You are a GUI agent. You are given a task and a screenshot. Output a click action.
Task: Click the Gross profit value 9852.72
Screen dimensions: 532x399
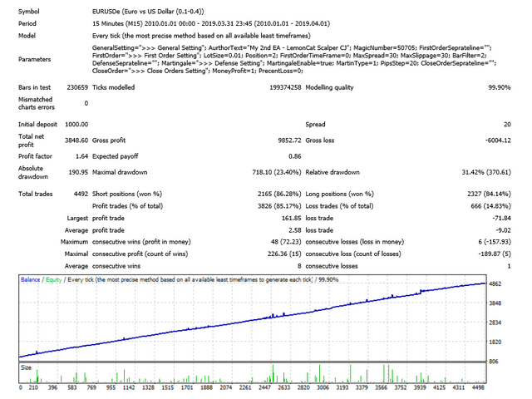point(289,140)
